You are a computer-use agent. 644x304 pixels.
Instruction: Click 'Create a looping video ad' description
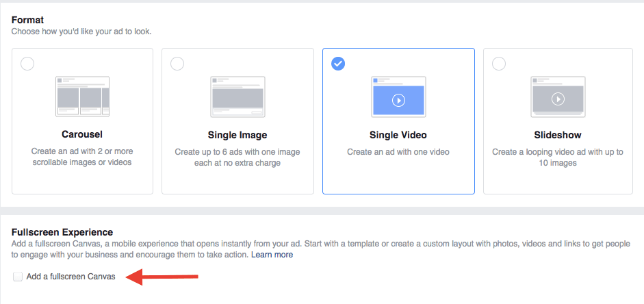pos(558,157)
